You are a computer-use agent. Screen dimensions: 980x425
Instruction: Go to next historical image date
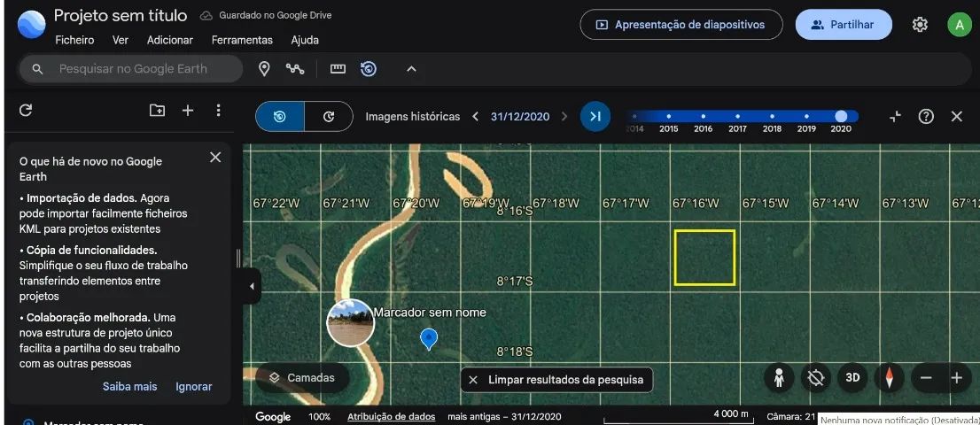(564, 117)
